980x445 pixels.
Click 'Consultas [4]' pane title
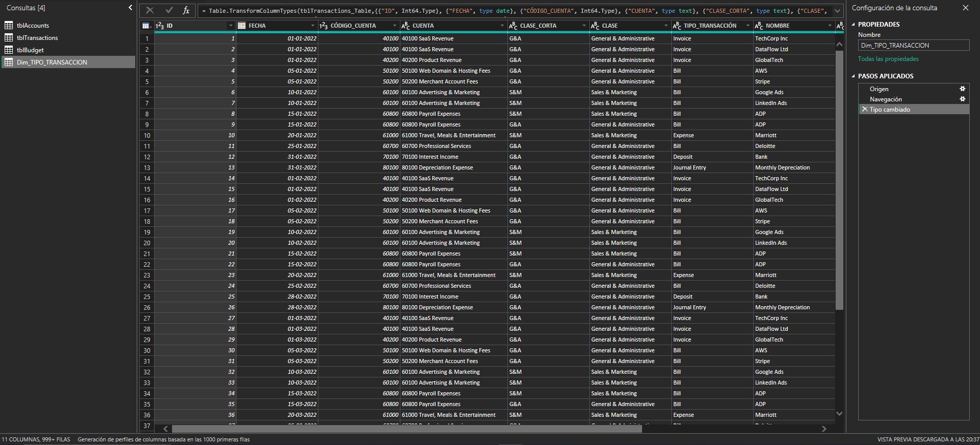26,8
